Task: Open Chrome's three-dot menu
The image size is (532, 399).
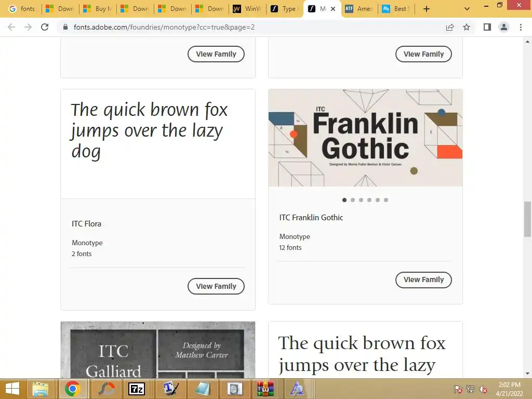Action: click(521, 27)
